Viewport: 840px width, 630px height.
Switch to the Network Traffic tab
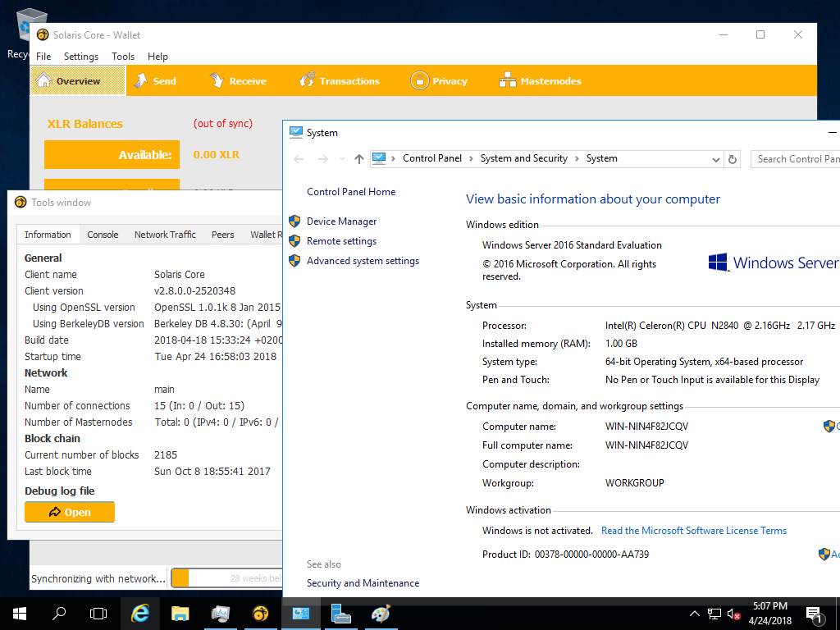pyautogui.click(x=165, y=235)
